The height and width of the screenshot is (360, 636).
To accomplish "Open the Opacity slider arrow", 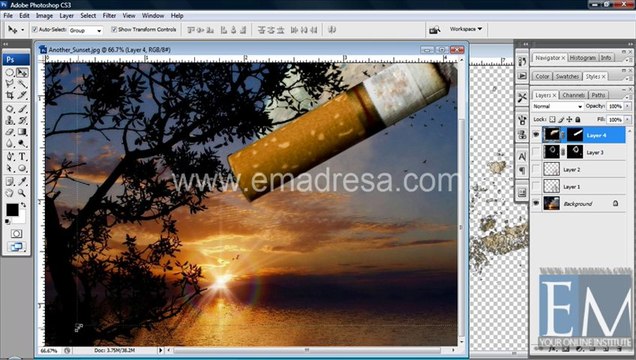I will click(x=627, y=106).
